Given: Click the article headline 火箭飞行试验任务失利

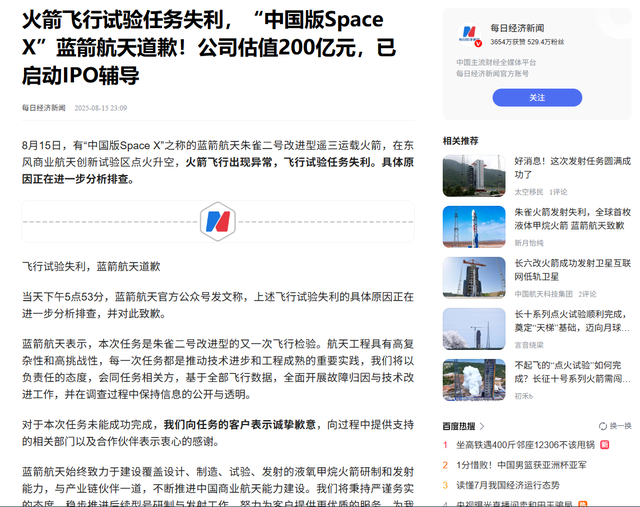Looking at the screenshot, I should (x=209, y=48).
